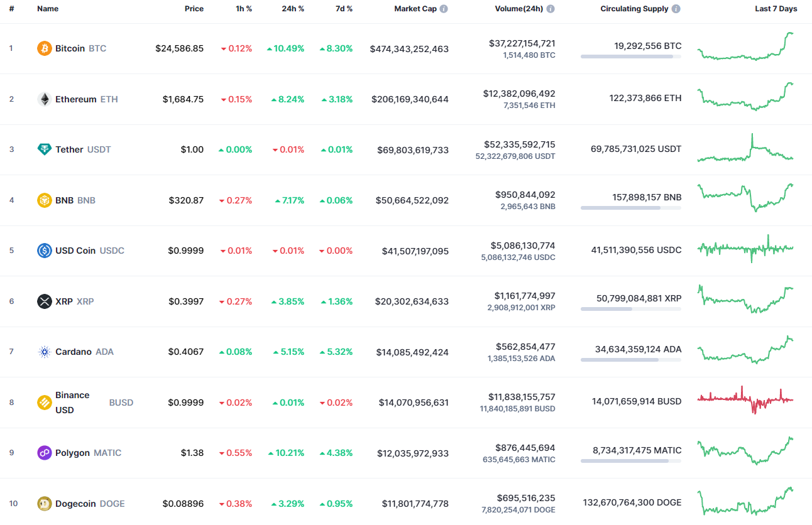Click the XRP coin logo
The width and height of the screenshot is (812, 525).
click(43, 301)
